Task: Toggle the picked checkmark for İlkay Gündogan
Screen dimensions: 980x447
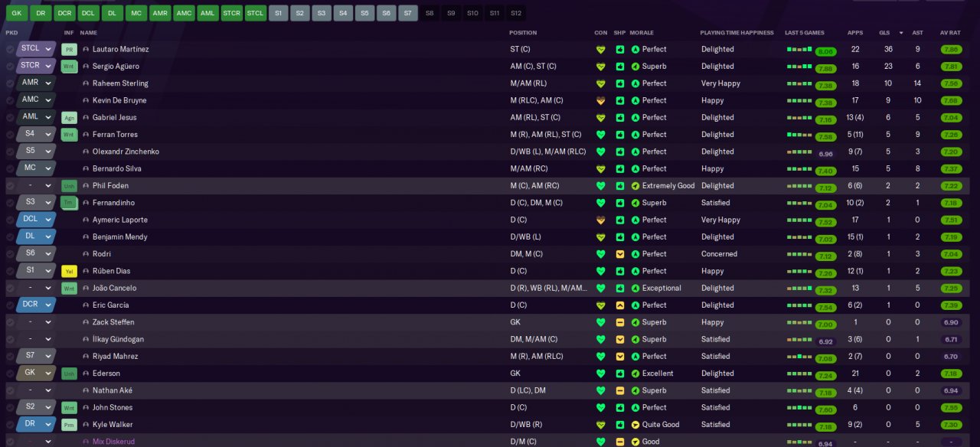Action: pyautogui.click(x=10, y=339)
